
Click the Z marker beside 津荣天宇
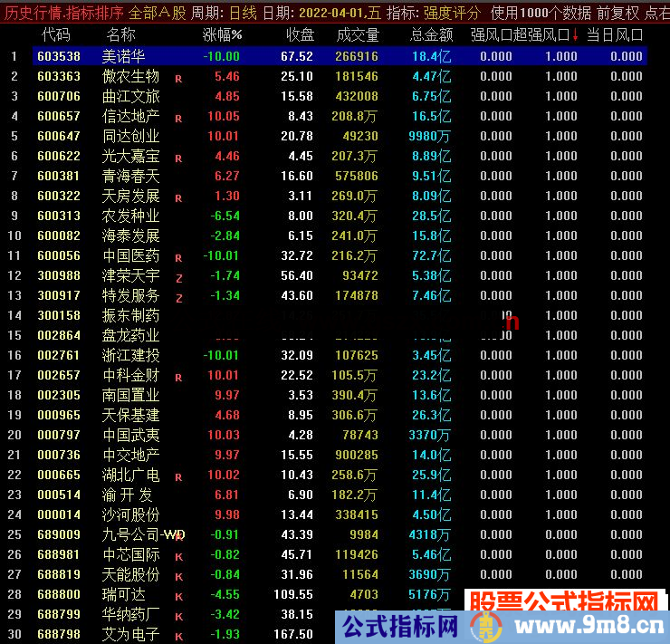(178, 277)
